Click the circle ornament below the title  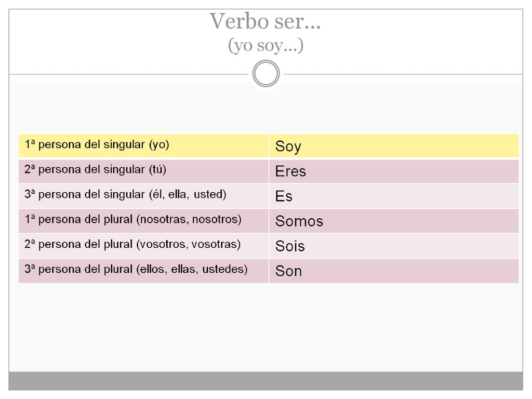[266, 74]
